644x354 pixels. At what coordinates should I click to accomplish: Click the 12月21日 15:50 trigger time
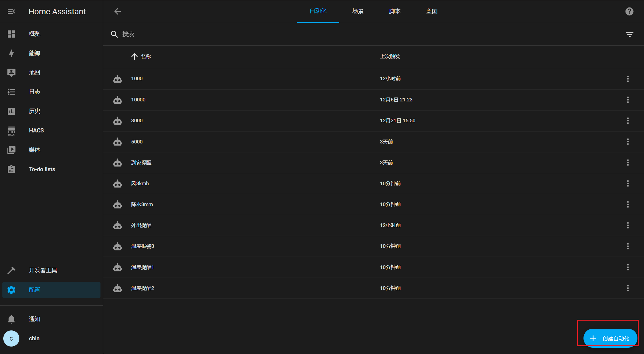tap(398, 121)
